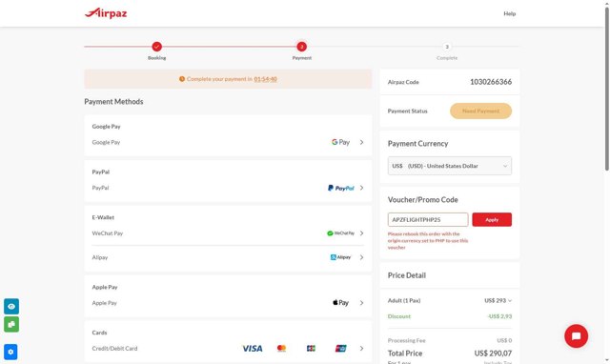Click the PayPal logo
The height and width of the screenshot is (364, 610).
pos(341,188)
